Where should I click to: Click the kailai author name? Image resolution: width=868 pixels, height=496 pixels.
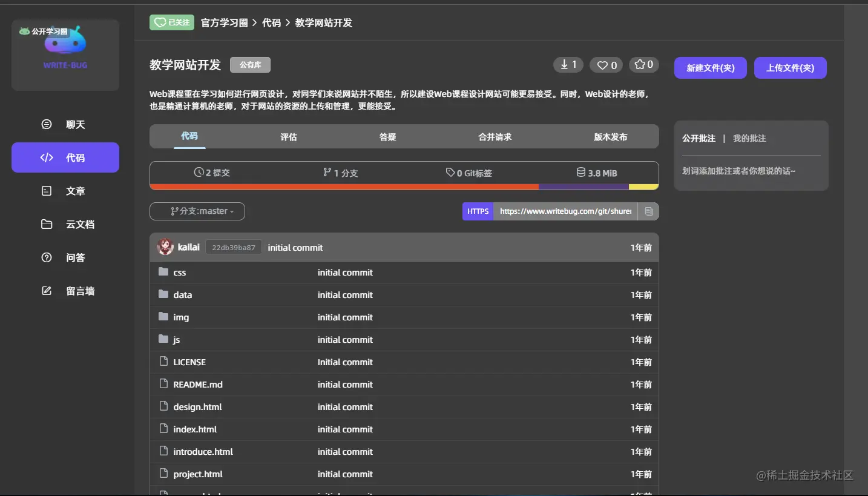coord(189,247)
